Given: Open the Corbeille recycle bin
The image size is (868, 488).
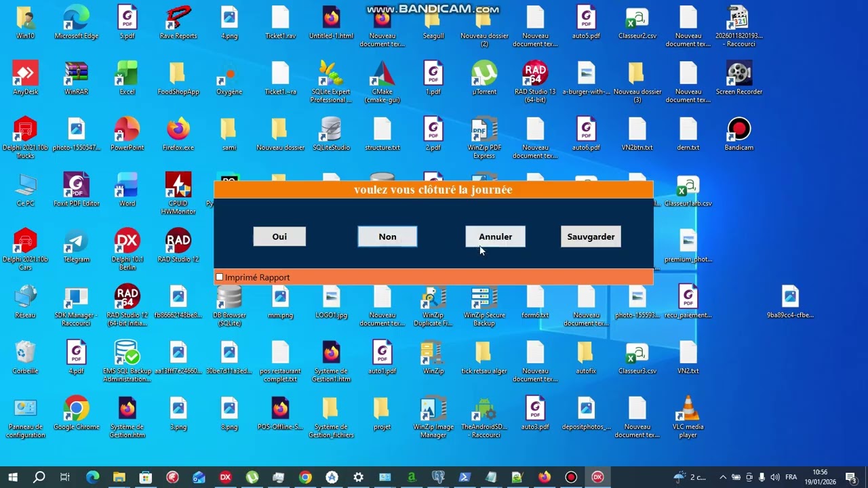Looking at the screenshot, I should [25, 358].
